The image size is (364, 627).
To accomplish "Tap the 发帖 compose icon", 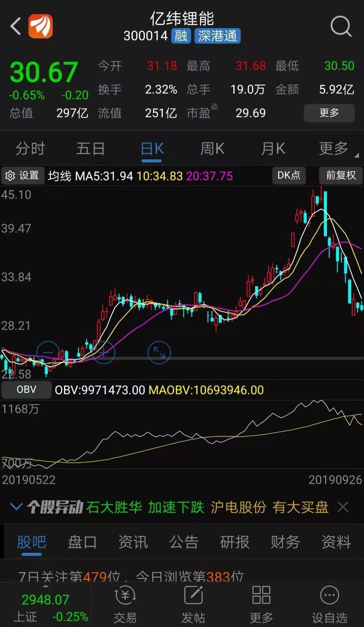I will coord(193,595).
